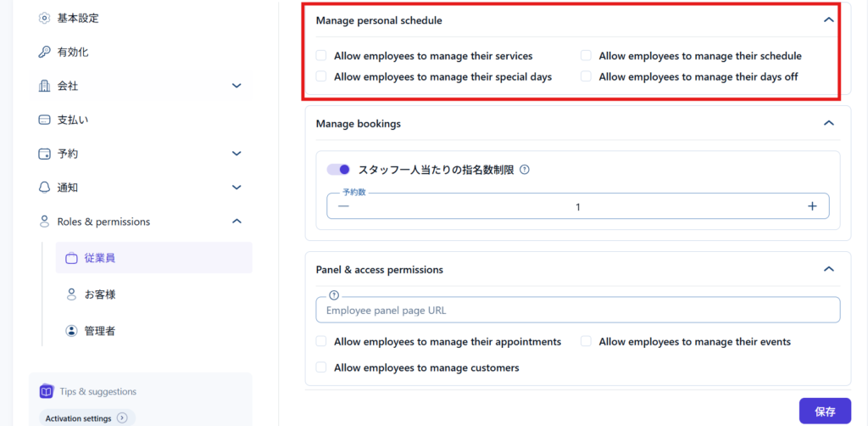Image resolution: width=868 pixels, height=426 pixels.
Task: Turn off スタッフ一人当たりの指名数制限 toggle switch
Action: (338, 170)
